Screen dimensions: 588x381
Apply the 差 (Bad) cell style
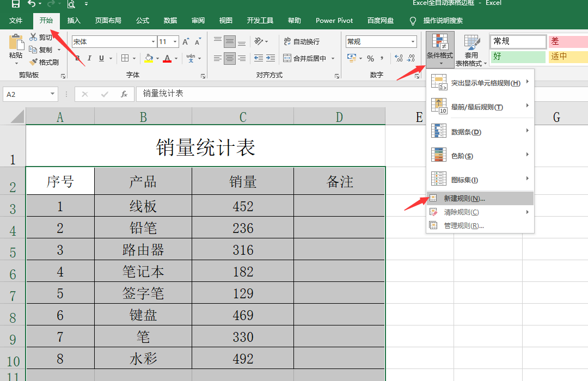tap(568, 41)
